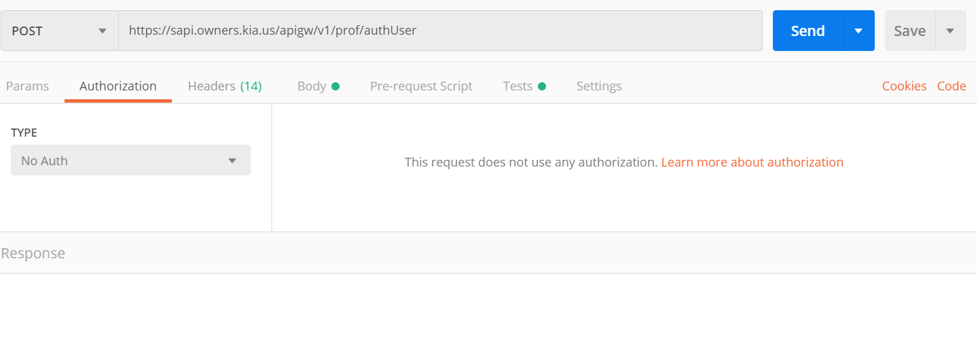This screenshot has width=980, height=361.
Task: Click the Save button
Action: click(909, 31)
